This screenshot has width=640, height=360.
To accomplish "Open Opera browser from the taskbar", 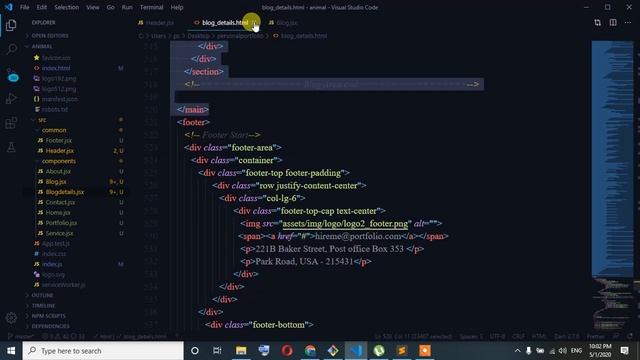I will tap(287, 351).
